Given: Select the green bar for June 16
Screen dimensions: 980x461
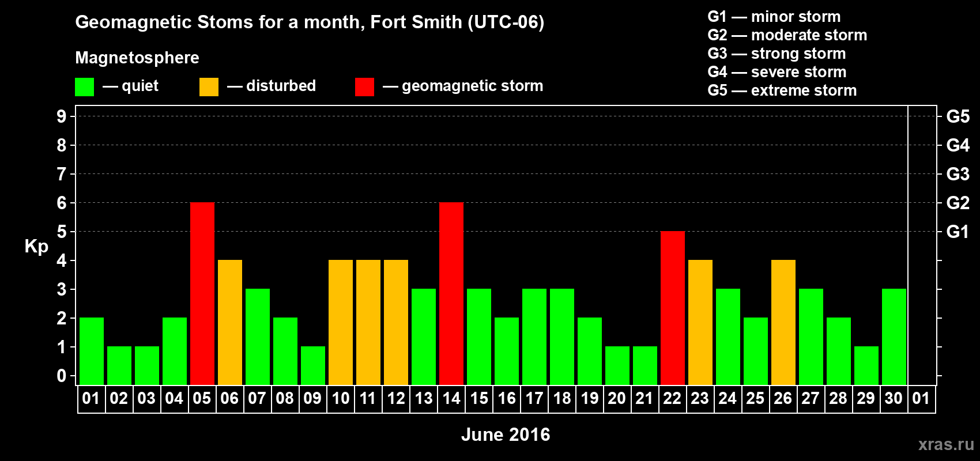Looking at the screenshot, I should (x=507, y=352).
